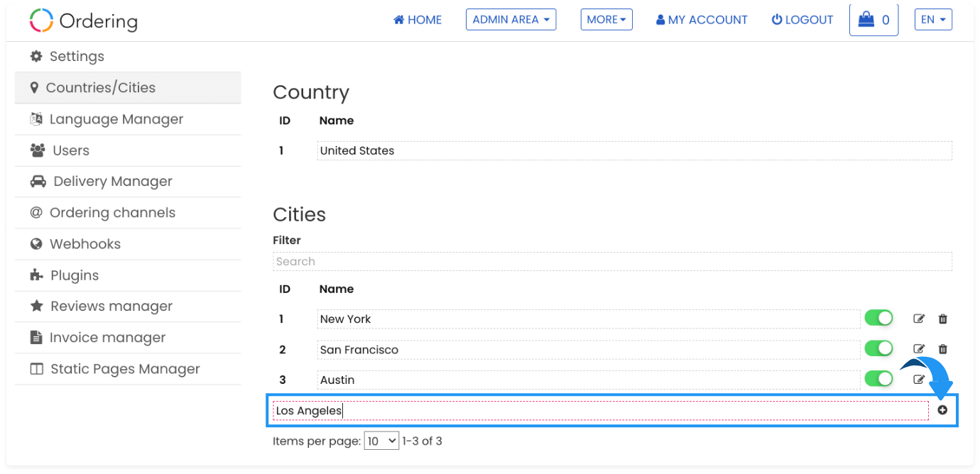980x474 pixels.
Task: Click the "Filter" label
Action: 287,241
